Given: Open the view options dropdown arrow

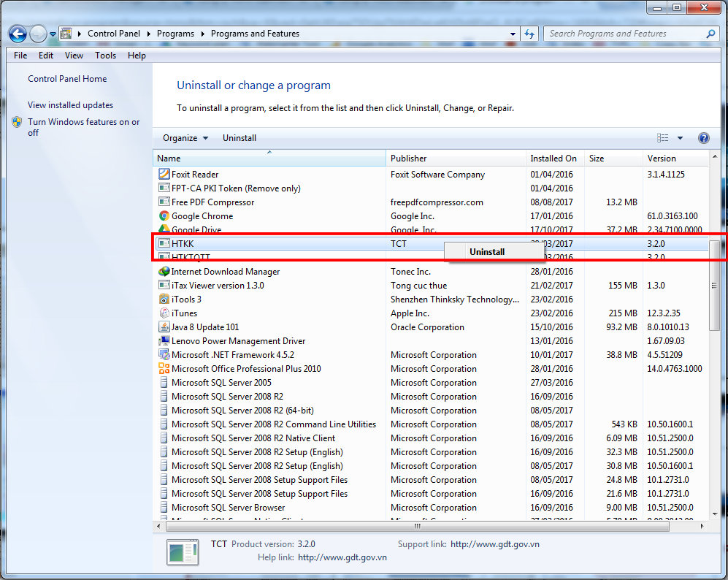Looking at the screenshot, I should [681, 138].
